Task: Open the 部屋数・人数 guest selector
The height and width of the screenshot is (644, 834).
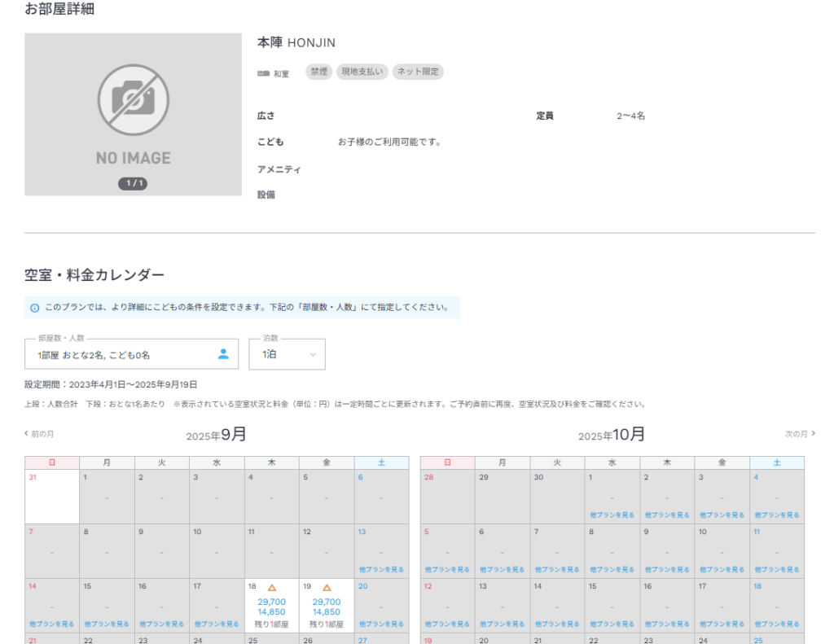Action: coord(131,354)
